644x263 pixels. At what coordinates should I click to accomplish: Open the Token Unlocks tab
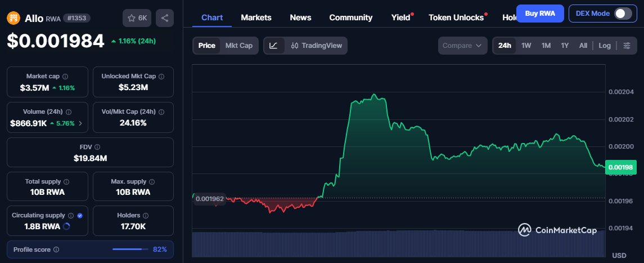(456, 17)
